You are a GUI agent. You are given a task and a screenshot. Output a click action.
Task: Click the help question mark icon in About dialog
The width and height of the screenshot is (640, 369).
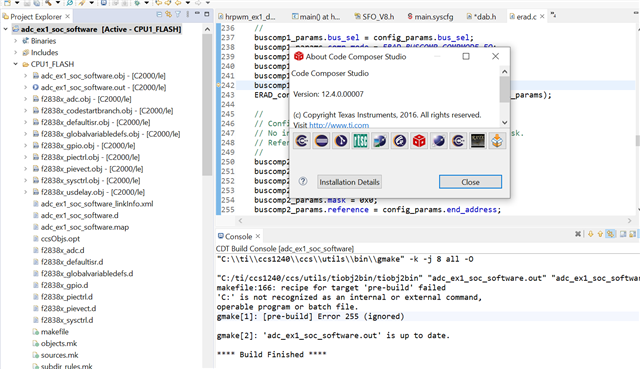click(303, 181)
